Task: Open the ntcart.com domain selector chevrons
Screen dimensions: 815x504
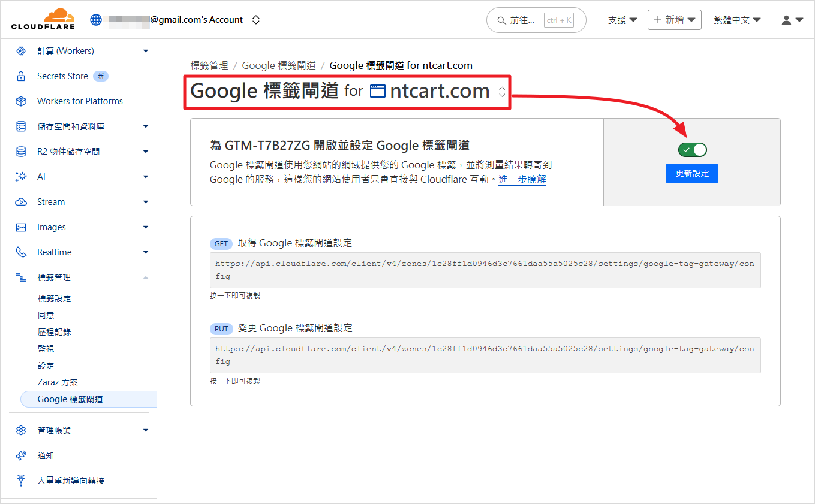Action: tap(502, 92)
